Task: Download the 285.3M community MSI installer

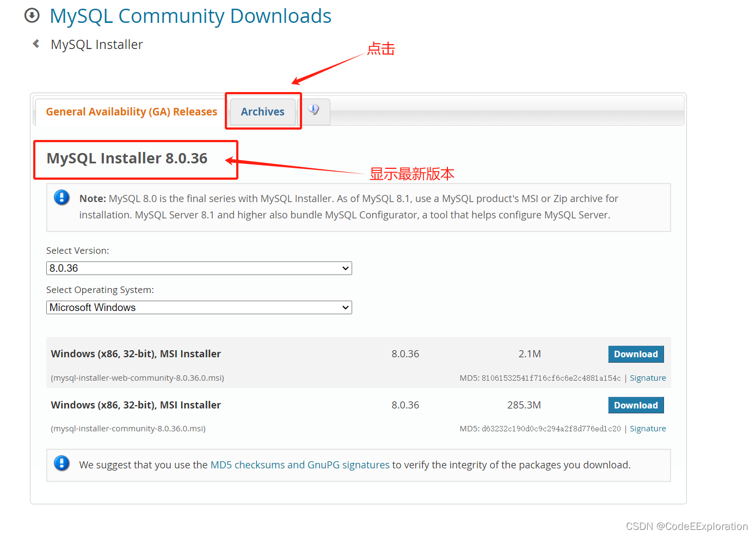Action: (x=636, y=405)
